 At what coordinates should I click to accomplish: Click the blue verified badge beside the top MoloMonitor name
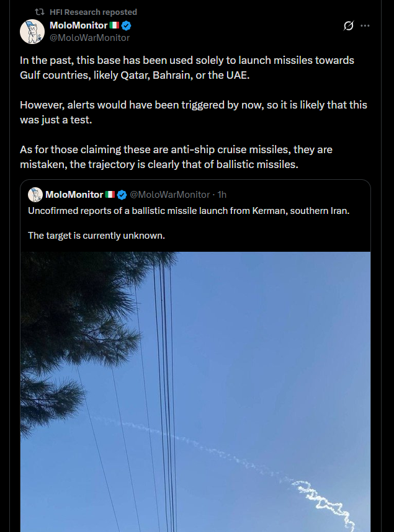127,25
